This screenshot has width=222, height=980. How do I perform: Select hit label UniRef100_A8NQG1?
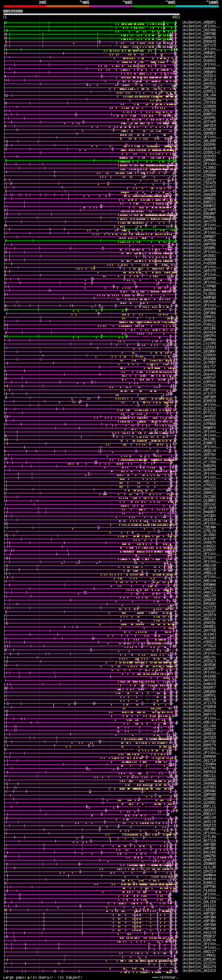[x=199, y=198]
